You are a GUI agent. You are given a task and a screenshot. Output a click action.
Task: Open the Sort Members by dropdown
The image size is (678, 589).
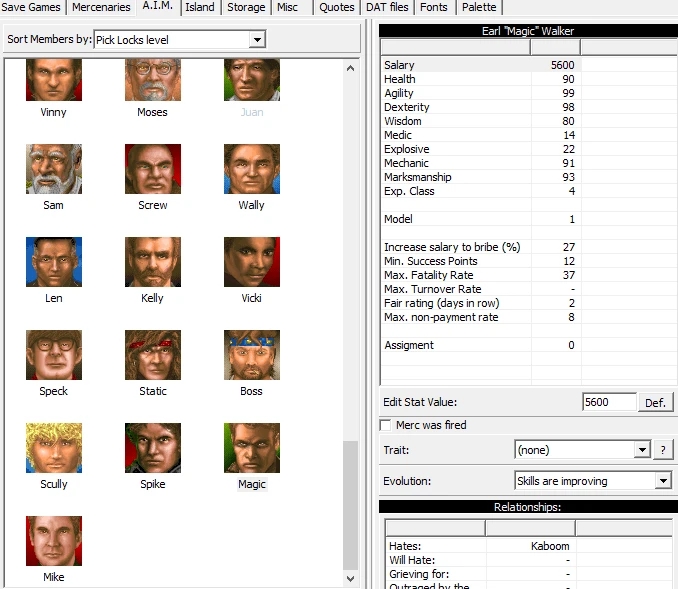[257, 40]
